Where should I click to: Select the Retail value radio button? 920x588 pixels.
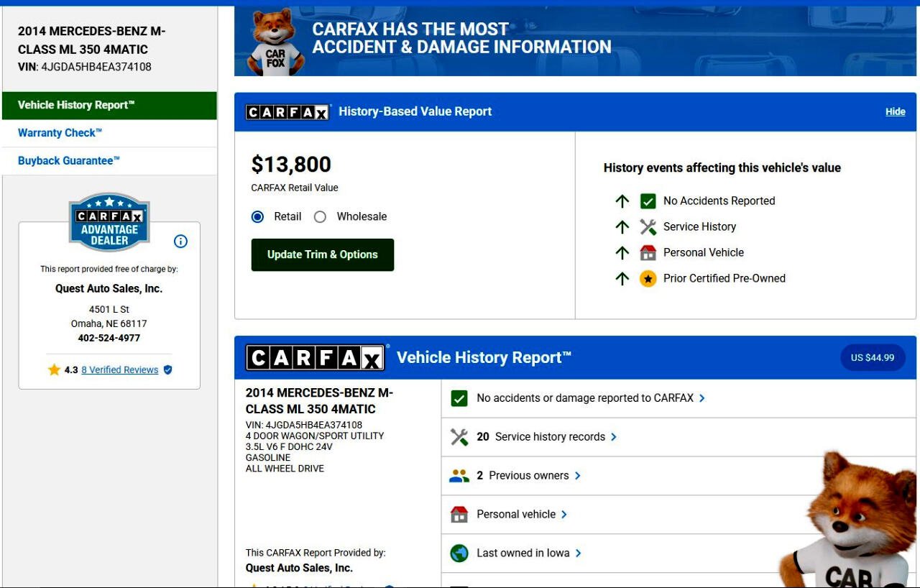(257, 217)
